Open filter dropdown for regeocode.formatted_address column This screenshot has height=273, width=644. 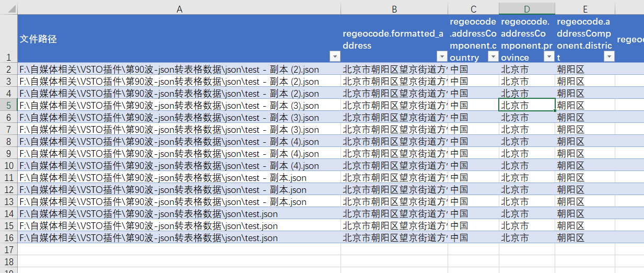(x=442, y=56)
